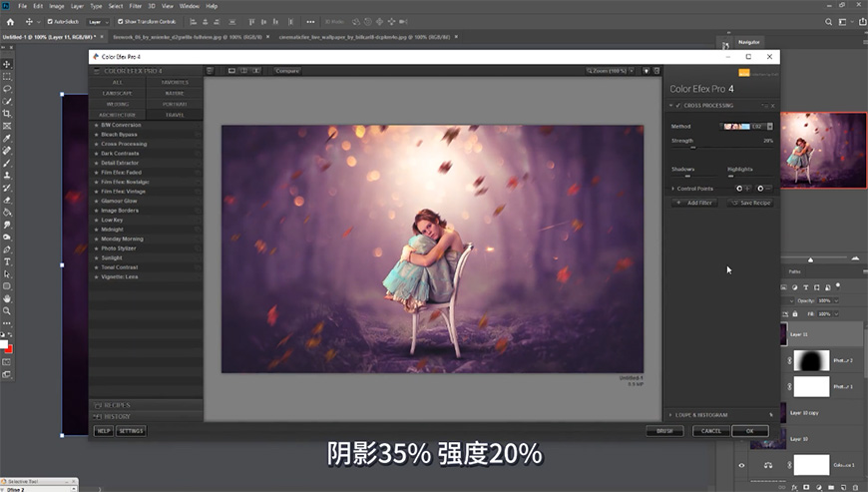Toggle light bulb preview background icon
The width and height of the screenshot is (868, 492).
pos(647,71)
